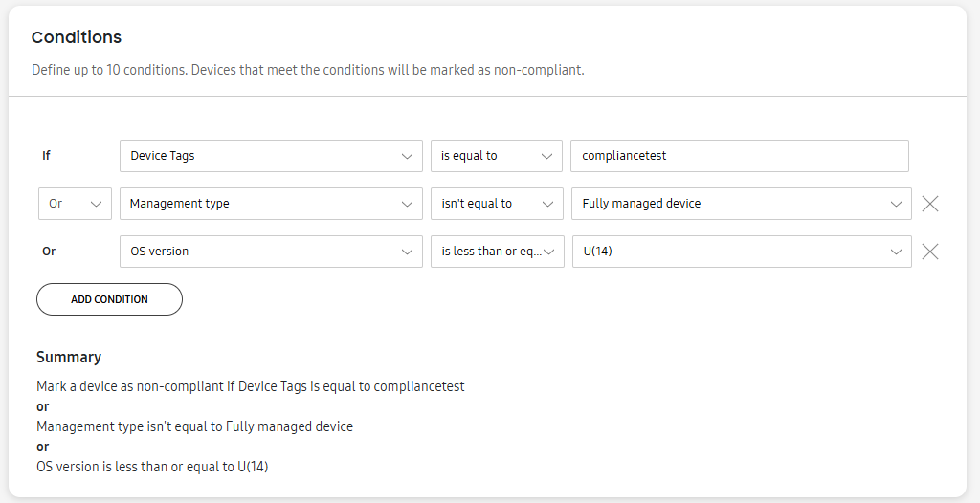The height and width of the screenshot is (503, 980).
Task: Click the 'If' label on first row
Action: (46, 156)
